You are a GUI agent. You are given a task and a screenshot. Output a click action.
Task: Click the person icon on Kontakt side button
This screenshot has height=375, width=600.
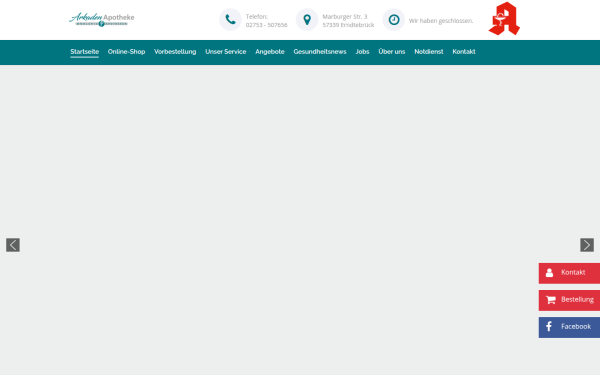549,273
